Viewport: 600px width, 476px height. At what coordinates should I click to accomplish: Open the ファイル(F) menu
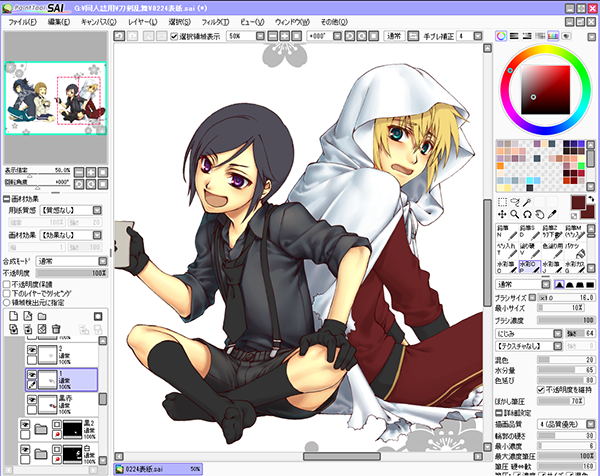22,22
